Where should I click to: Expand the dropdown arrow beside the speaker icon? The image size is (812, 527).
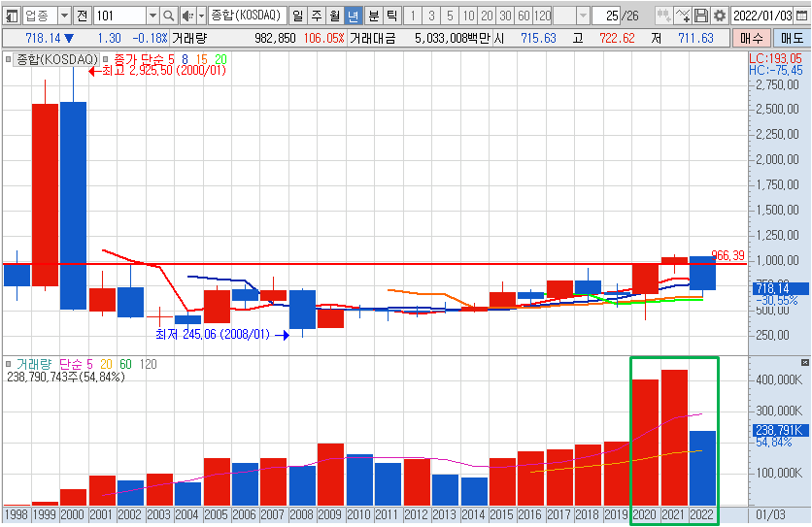(x=200, y=16)
